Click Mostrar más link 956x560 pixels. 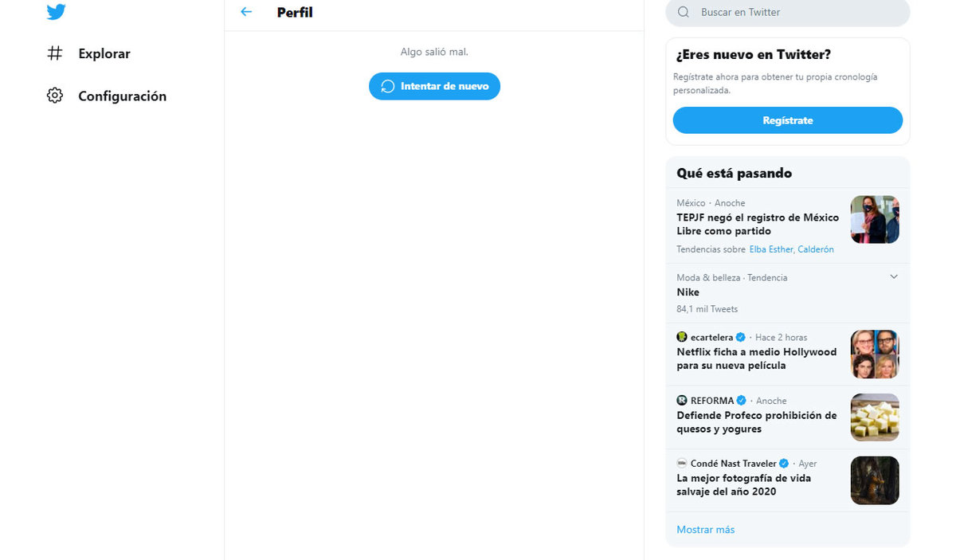coord(706,530)
